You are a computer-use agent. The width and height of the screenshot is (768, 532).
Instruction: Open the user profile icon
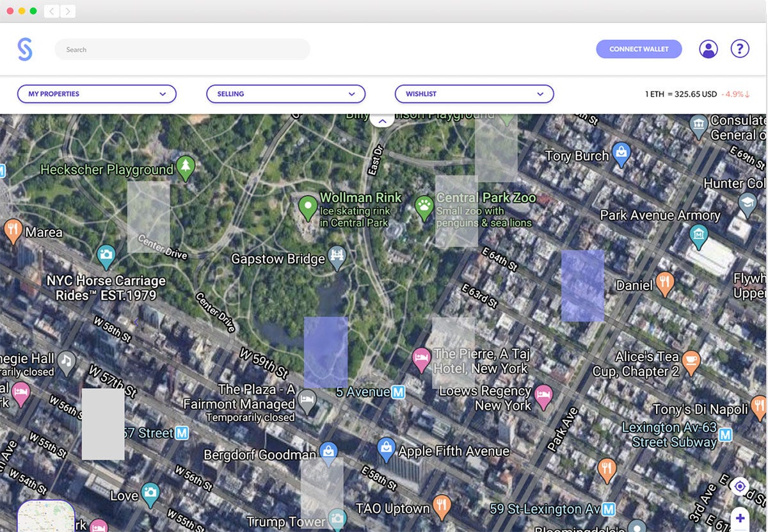point(708,49)
